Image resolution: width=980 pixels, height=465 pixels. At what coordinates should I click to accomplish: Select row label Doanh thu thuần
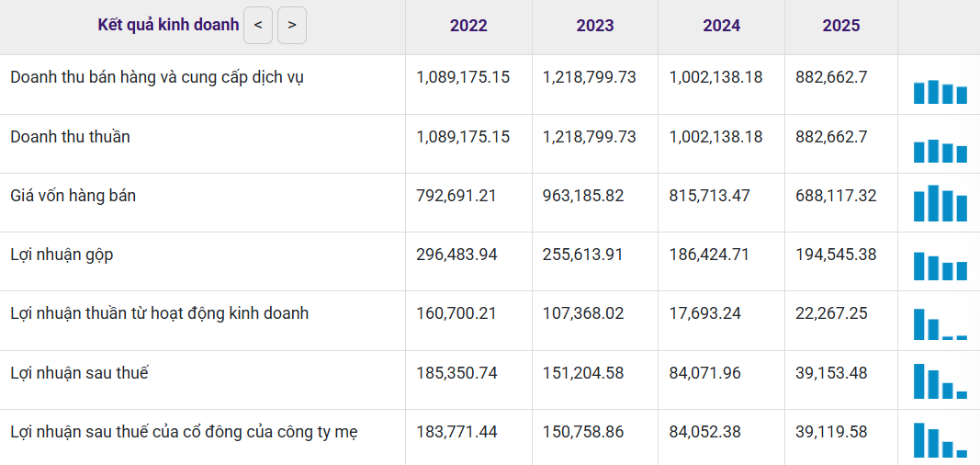[70, 137]
